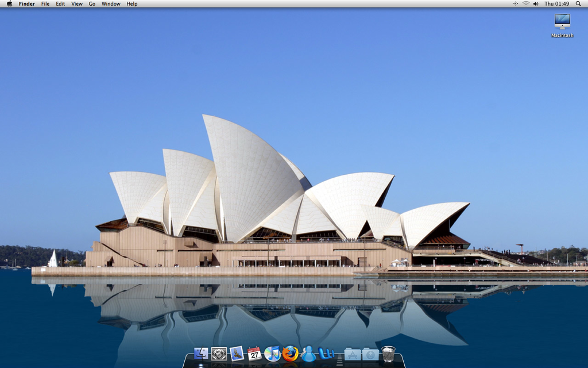
Task: Open Finder from the Dock
Action: click(x=201, y=354)
